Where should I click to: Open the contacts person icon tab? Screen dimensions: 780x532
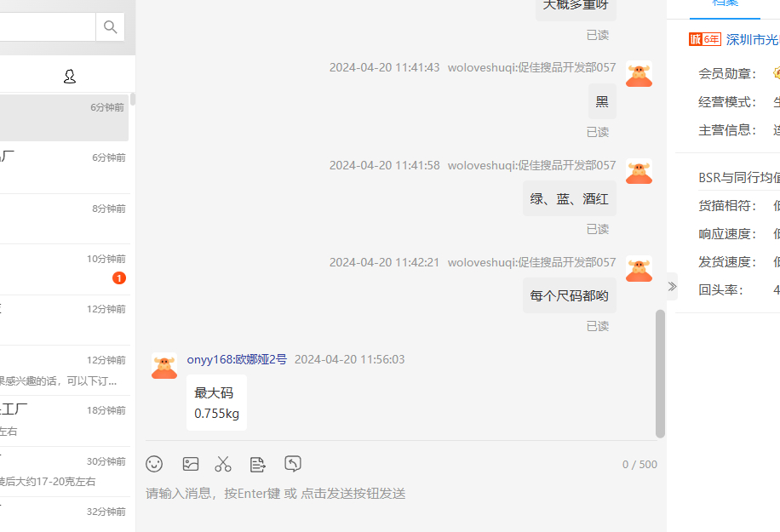(x=70, y=76)
